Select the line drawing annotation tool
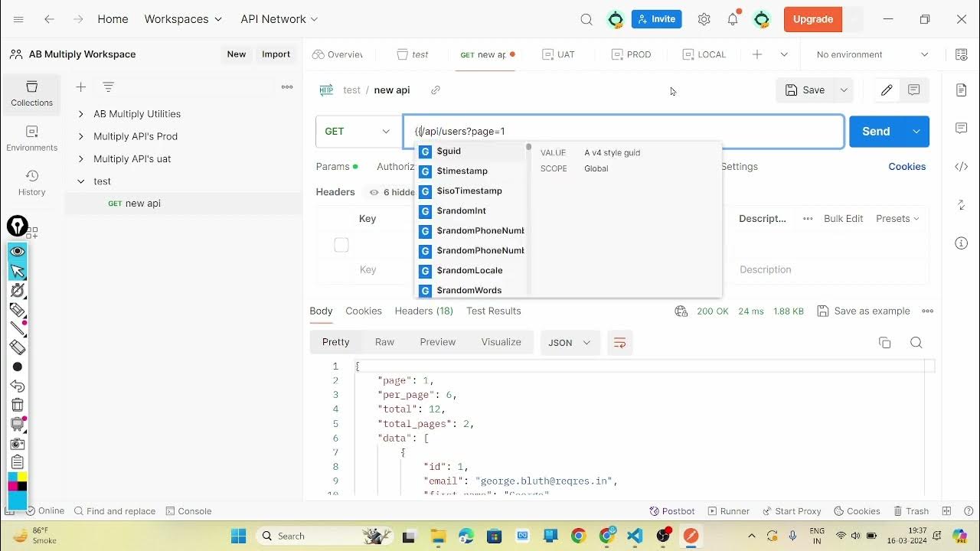This screenshot has height=551, width=980. (18, 328)
